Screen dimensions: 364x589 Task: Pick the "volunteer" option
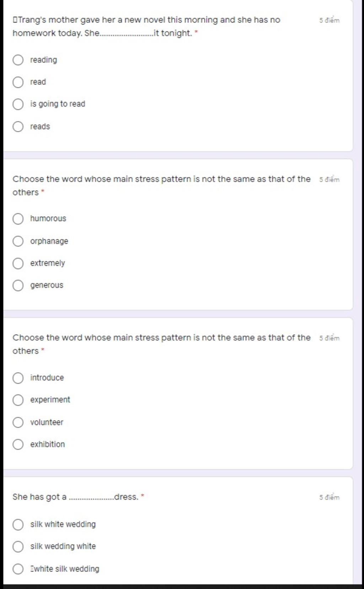pyautogui.click(x=18, y=422)
